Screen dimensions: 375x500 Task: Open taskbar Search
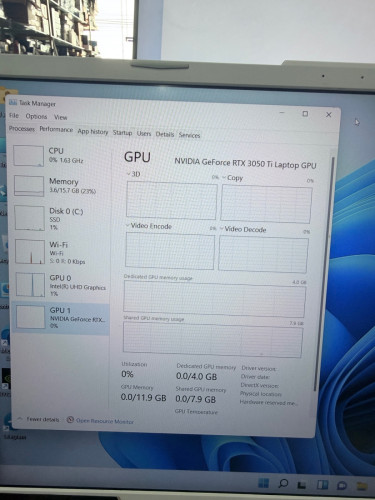[283, 483]
